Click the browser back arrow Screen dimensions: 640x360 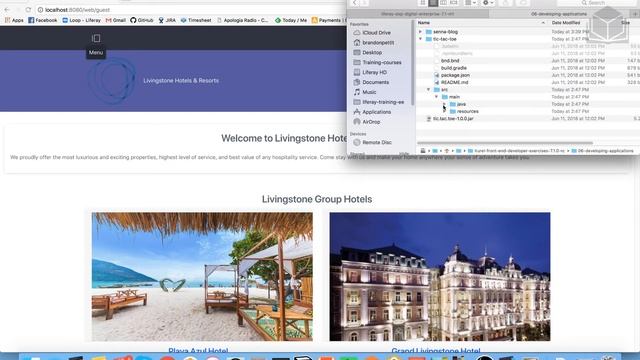pyautogui.click(x=7, y=9)
